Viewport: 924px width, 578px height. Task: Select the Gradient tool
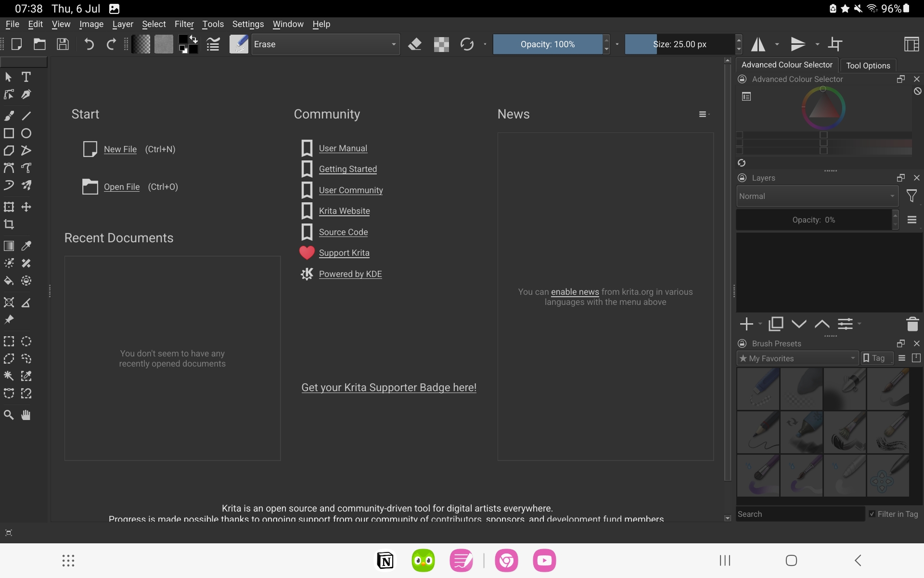9,246
